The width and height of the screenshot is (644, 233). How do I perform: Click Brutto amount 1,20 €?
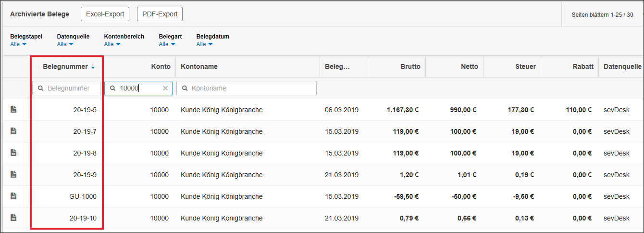[409, 175]
